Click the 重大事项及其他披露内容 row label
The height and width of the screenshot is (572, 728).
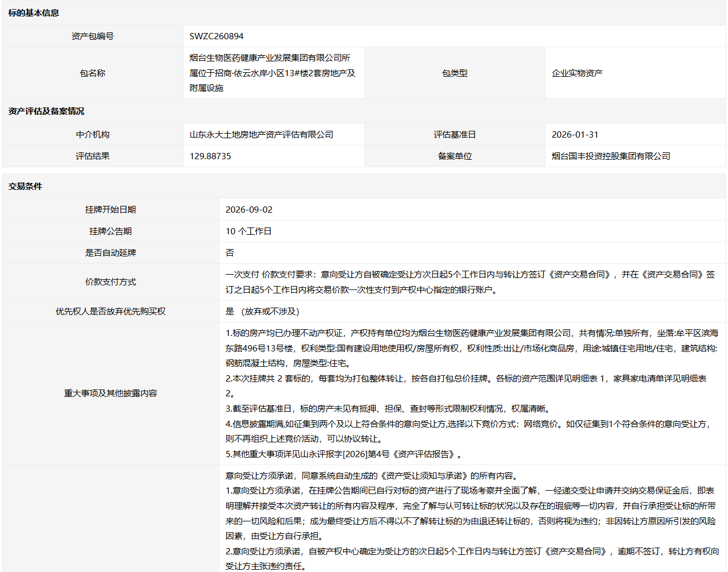[110, 393]
